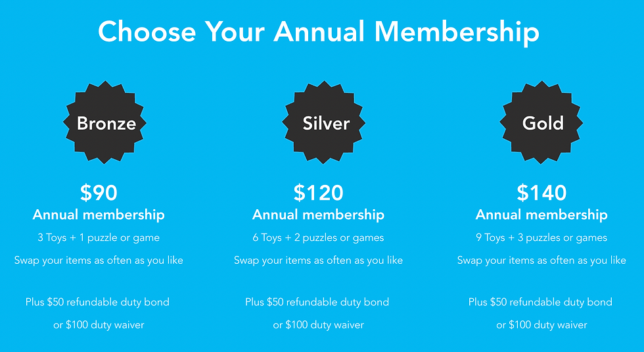Click Gold's $50 refundable duty bond text
Viewport: 644px width, 352px height.
tap(540, 302)
